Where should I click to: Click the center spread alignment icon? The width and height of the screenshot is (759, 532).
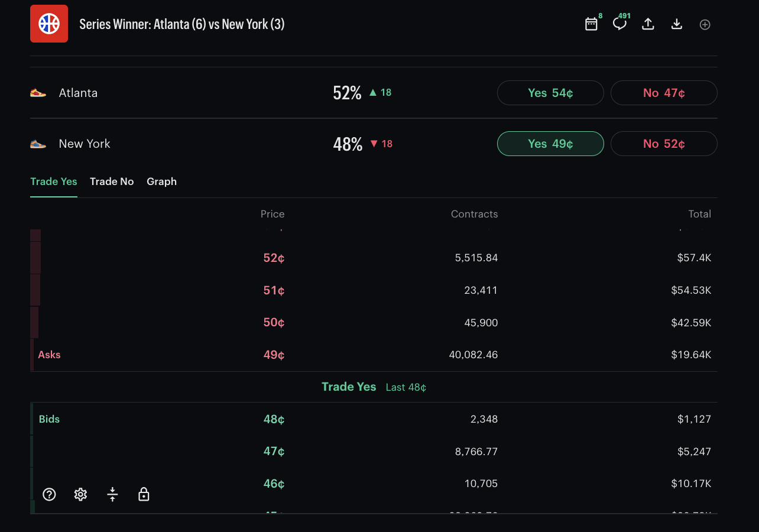112,494
